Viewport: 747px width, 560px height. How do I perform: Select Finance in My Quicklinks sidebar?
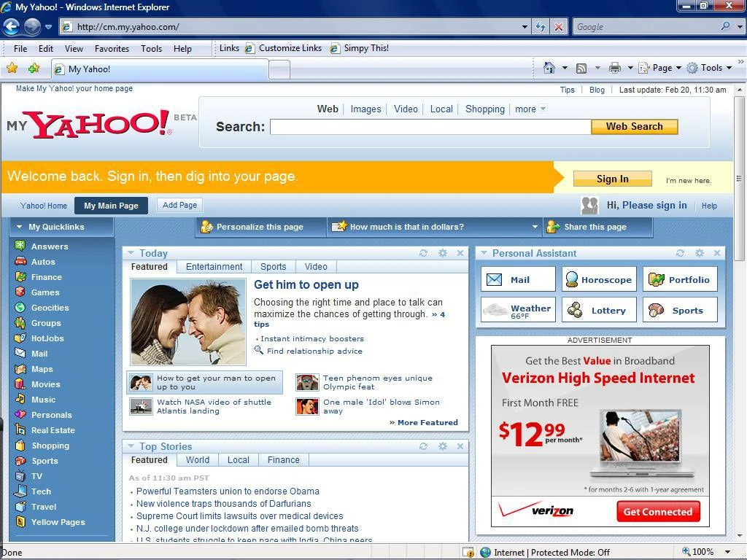[46, 277]
